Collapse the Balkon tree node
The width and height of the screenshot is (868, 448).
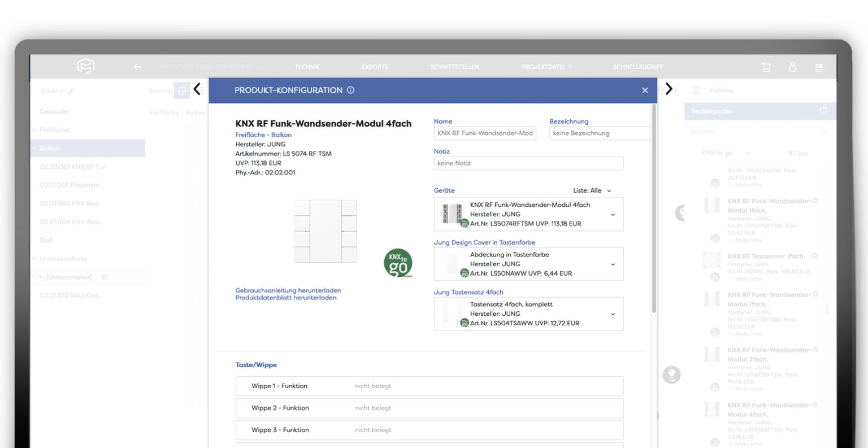[x=34, y=149]
